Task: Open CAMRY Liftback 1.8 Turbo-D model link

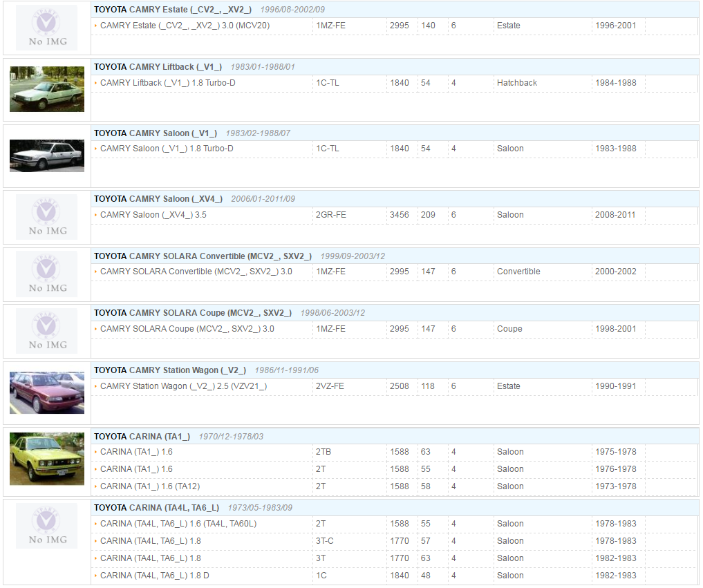Action: (x=168, y=83)
